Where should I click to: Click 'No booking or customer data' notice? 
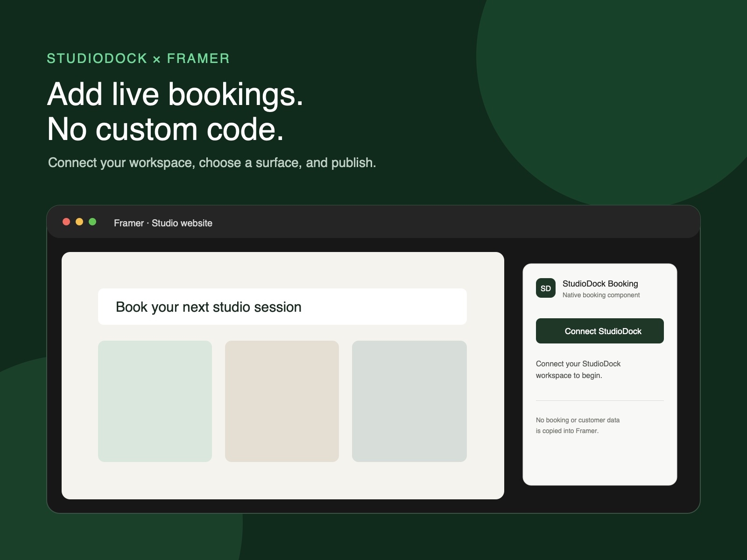pyautogui.click(x=578, y=425)
